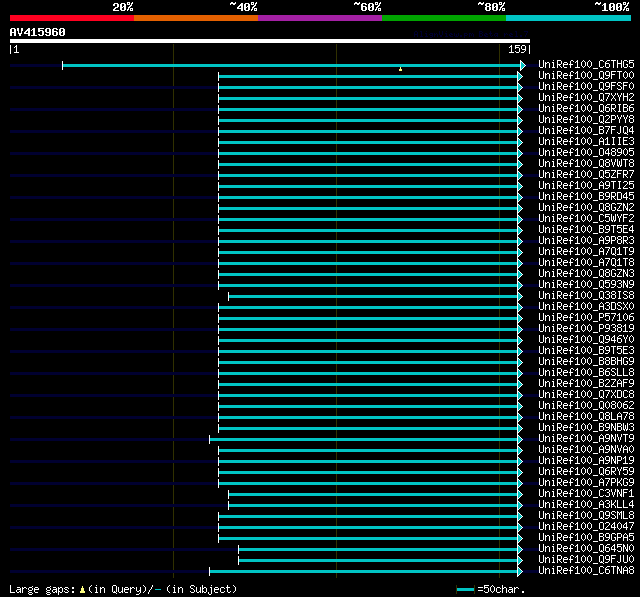Click the UniRef100_Q9FJU0 label
Screen dimensions: 640x597
coord(586,560)
